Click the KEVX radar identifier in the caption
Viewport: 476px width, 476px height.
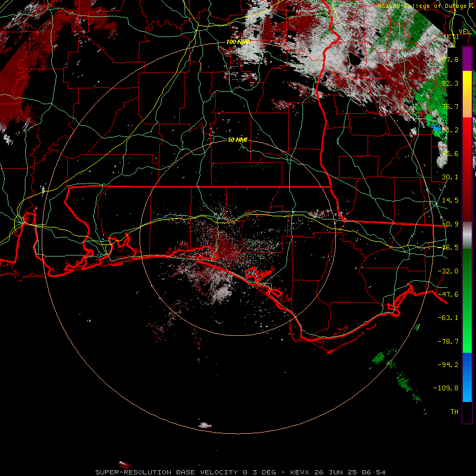point(300,472)
